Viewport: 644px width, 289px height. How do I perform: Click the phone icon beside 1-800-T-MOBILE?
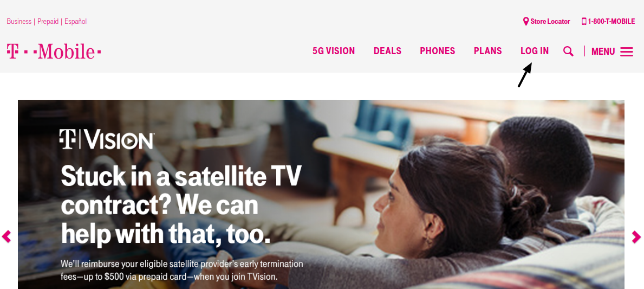584,21
